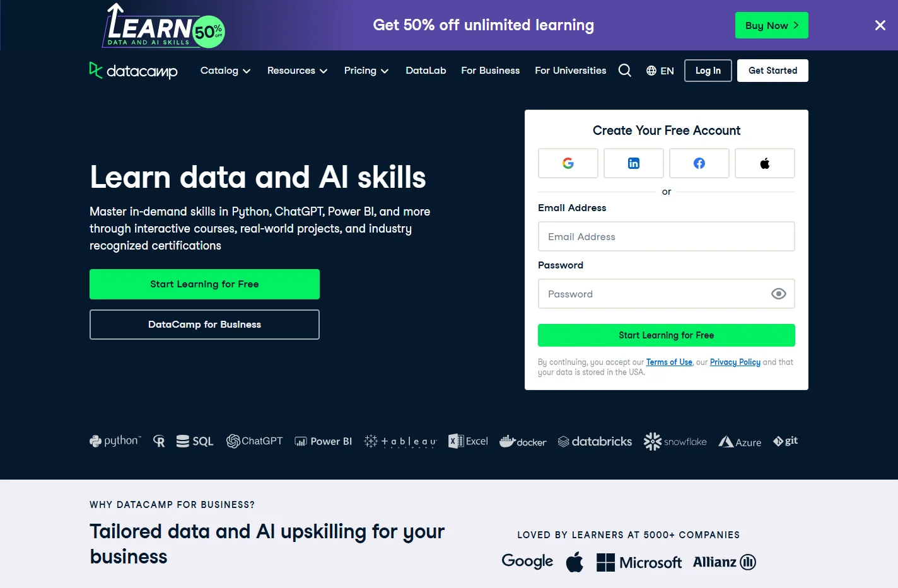Click the Power BI logo
The width and height of the screenshot is (898, 588).
pos(324,442)
